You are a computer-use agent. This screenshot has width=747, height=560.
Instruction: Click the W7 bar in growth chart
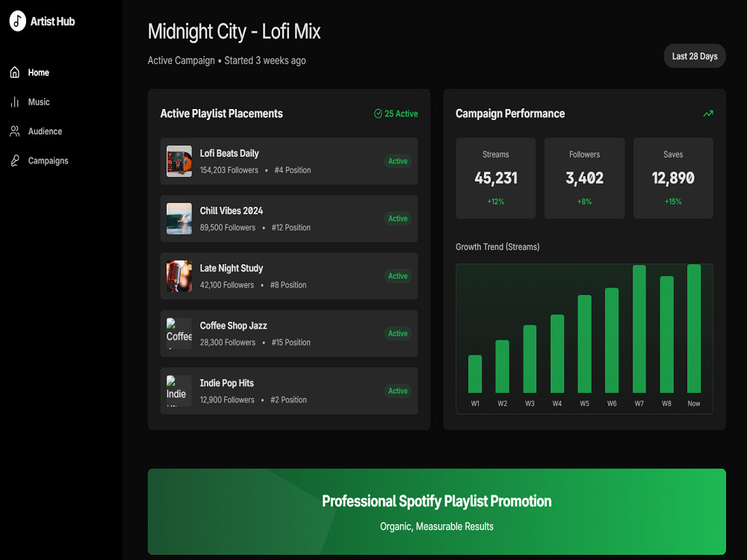point(639,329)
